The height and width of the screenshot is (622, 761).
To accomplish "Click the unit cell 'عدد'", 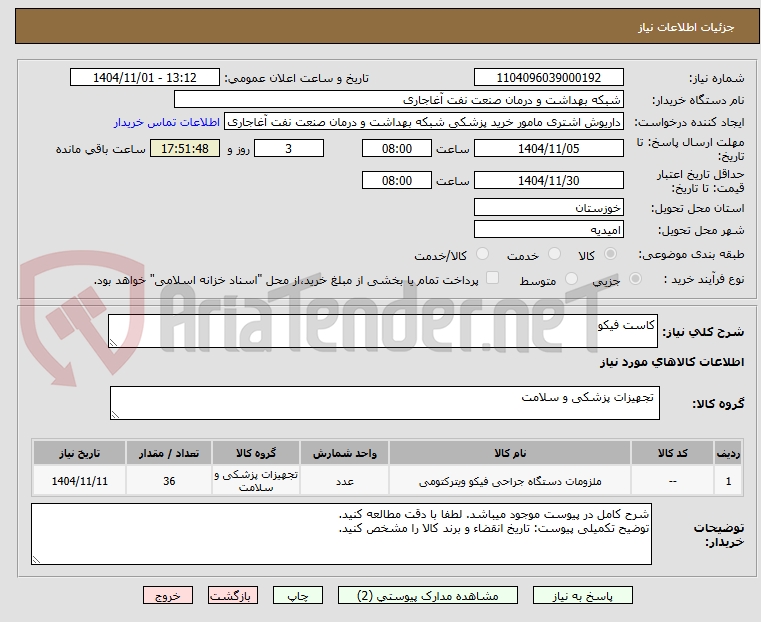I will pos(345,481).
